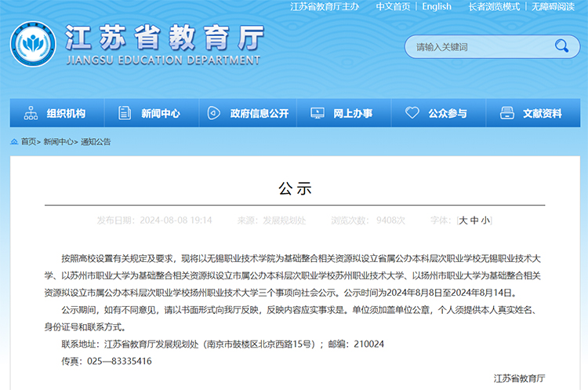Go to 中文首页 link
The height and width of the screenshot is (390, 588).
click(x=393, y=6)
